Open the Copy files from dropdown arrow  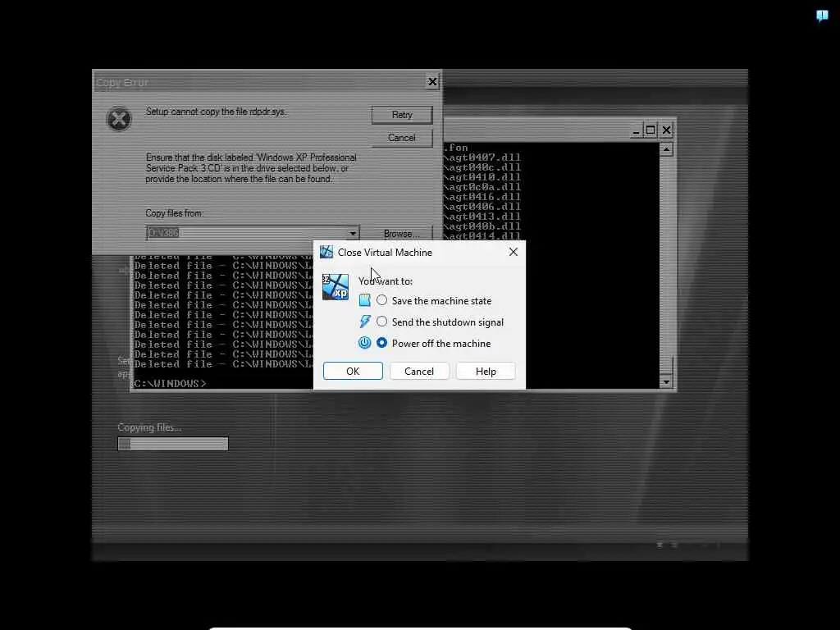click(353, 233)
